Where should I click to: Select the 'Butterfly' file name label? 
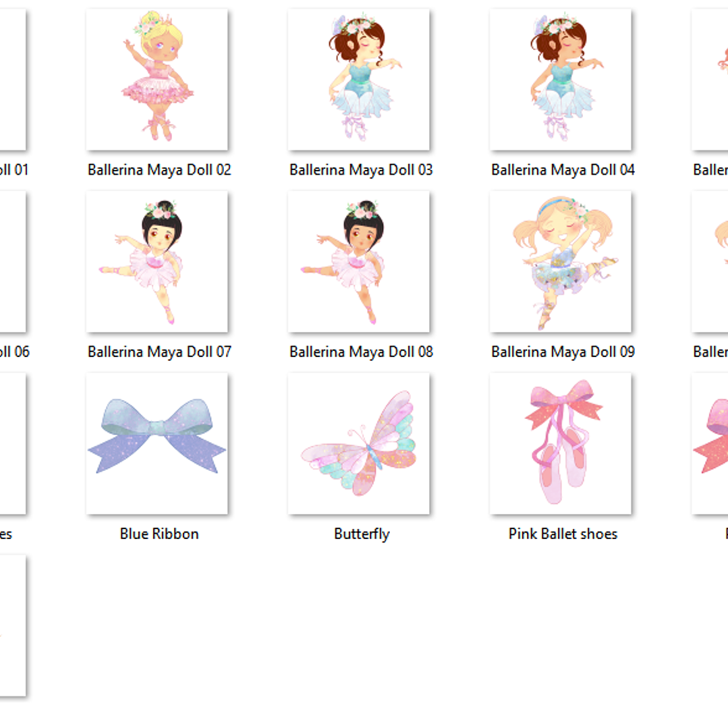tap(361, 534)
